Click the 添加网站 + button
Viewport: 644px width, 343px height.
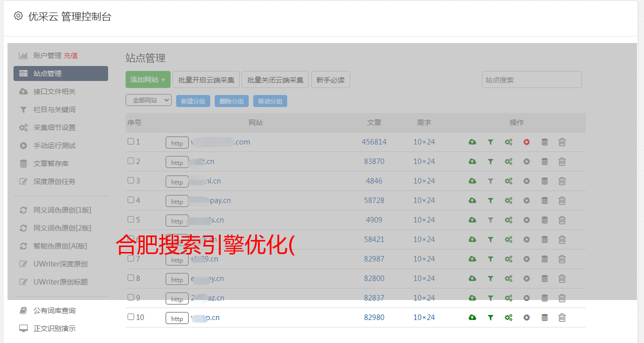coord(148,79)
